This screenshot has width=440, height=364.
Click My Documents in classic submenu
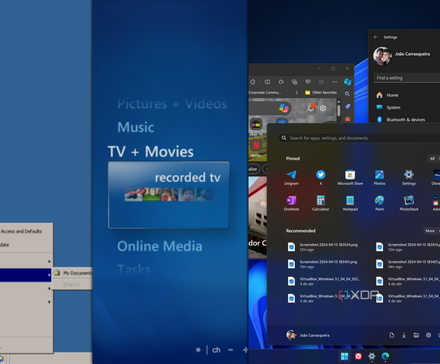73,273
